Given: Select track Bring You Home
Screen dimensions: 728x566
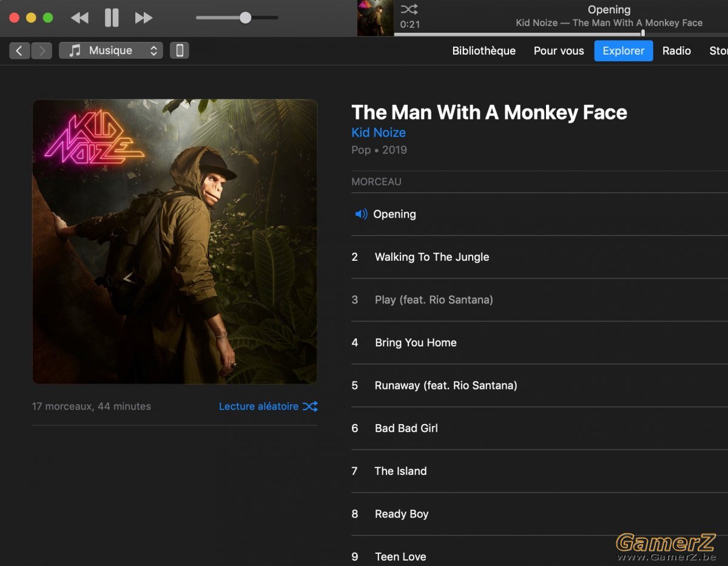Looking at the screenshot, I should click(x=539, y=343).
